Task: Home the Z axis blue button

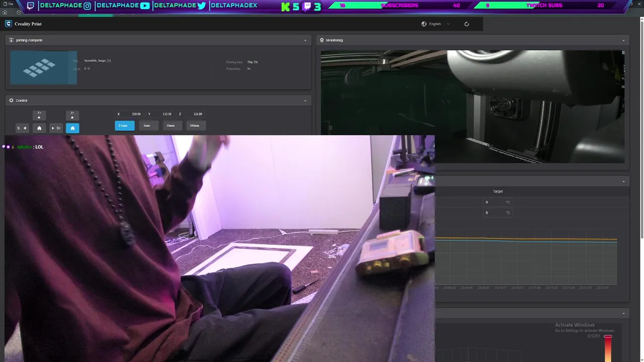Action: click(x=72, y=128)
